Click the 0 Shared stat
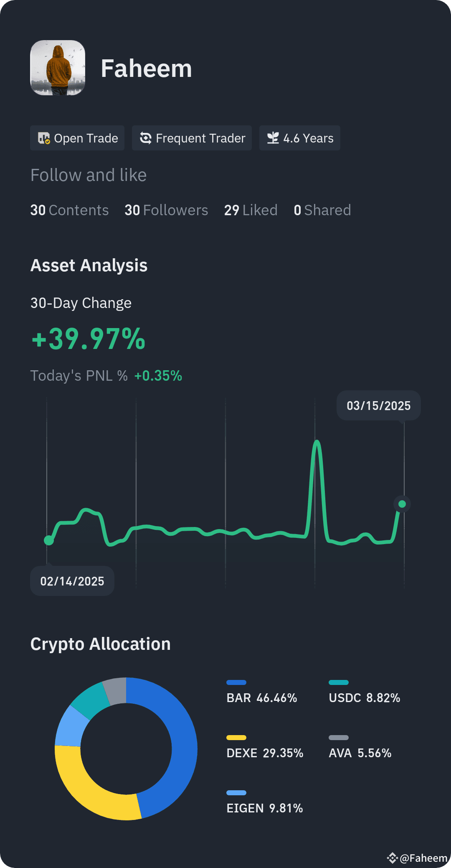Viewport: 451px width, 868px height. coord(322,210)
